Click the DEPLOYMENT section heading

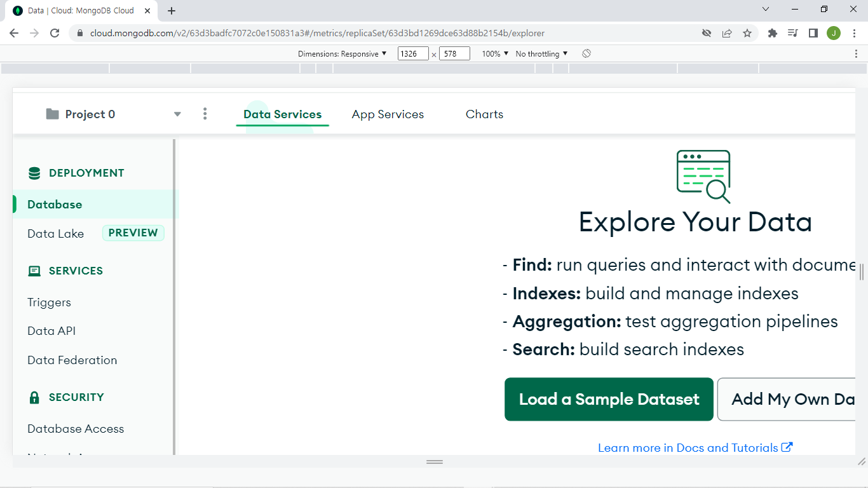coord(86,173)
